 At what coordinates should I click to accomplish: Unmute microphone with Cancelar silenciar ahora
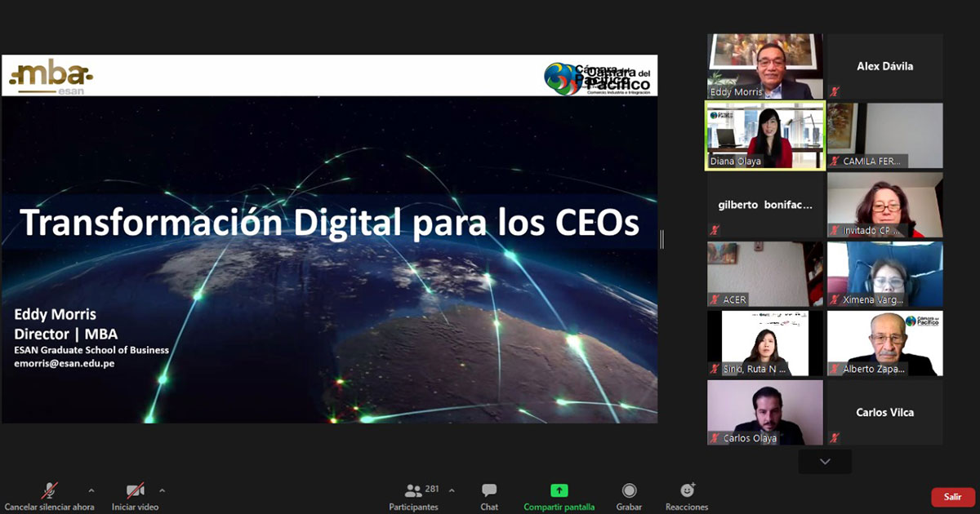[x=50, y=491]
